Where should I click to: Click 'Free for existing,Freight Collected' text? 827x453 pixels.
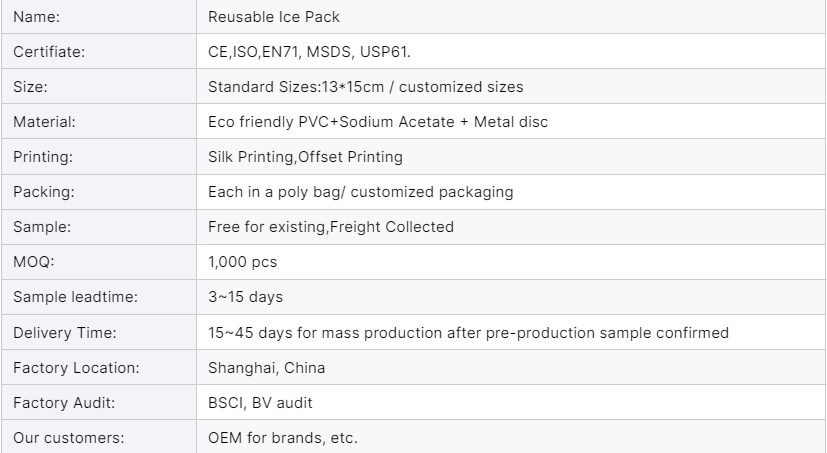[x=330, y=227]
